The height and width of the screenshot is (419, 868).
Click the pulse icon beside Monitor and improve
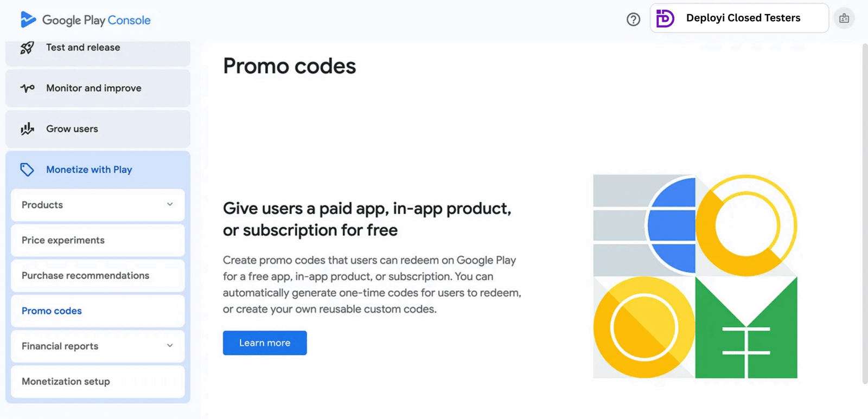(x=27, y=88)
